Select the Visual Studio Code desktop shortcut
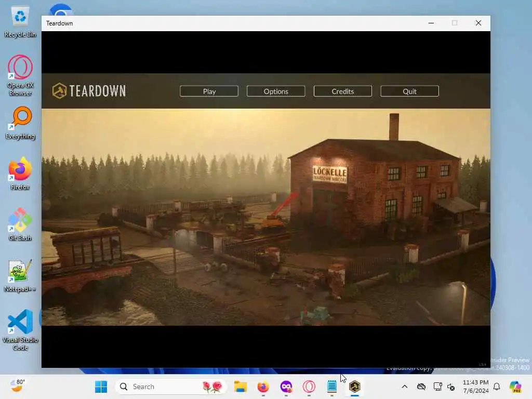The height and width of the screenshot is (399, 532). 20,330
